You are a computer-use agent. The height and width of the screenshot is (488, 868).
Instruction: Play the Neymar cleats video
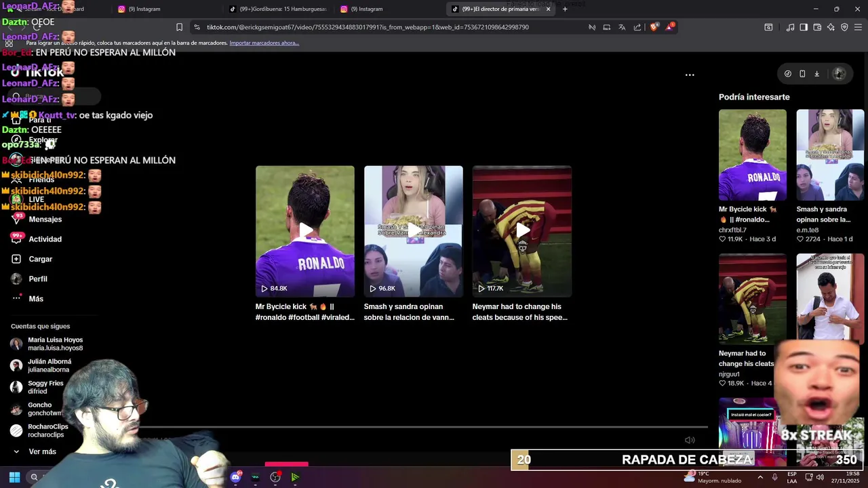[522, 231]
